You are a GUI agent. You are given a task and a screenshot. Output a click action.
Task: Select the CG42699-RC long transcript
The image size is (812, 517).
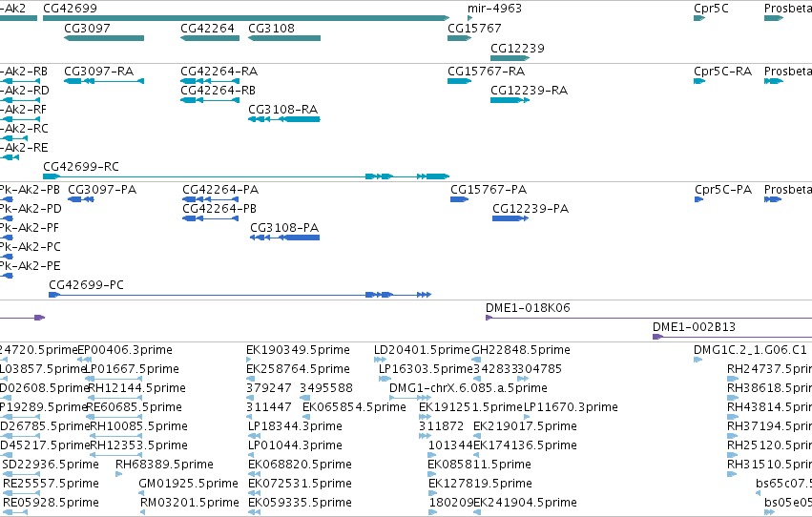(246, 176)
